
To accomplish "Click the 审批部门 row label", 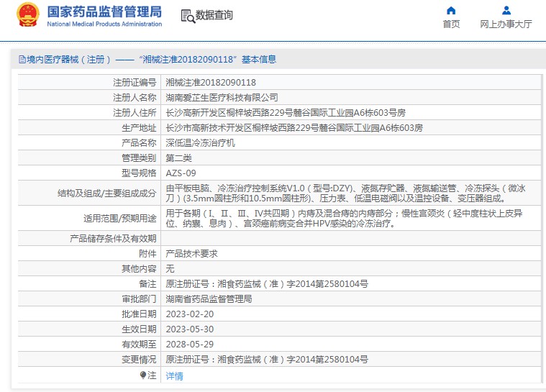I will coord(139,299).
